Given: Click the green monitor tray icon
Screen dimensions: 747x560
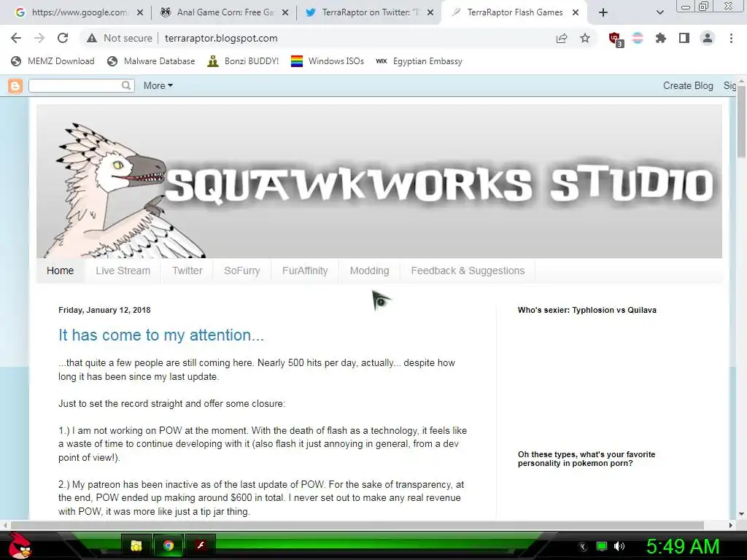Looking at the screenshot, I should pos(602,546).
